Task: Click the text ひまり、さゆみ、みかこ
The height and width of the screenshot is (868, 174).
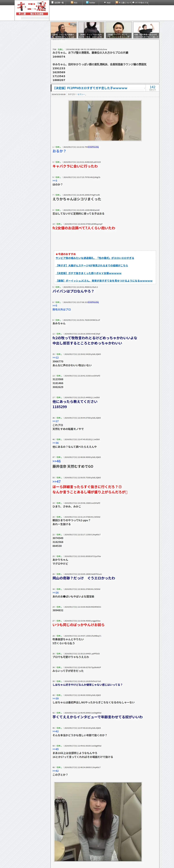Action: coord(67,506)
